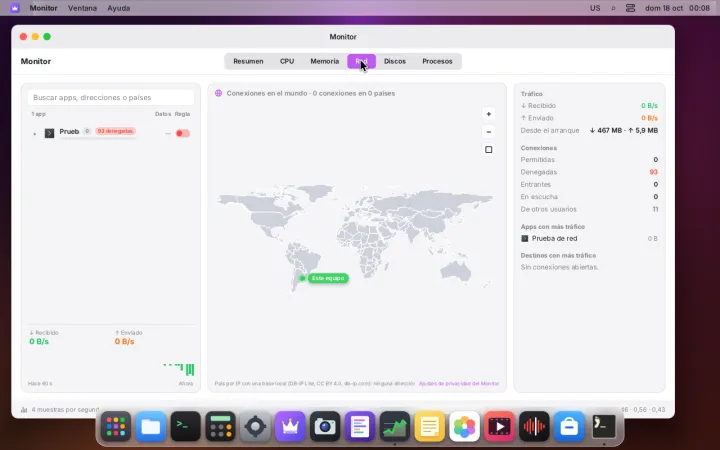Open the Ventana menu

(82, 8)
